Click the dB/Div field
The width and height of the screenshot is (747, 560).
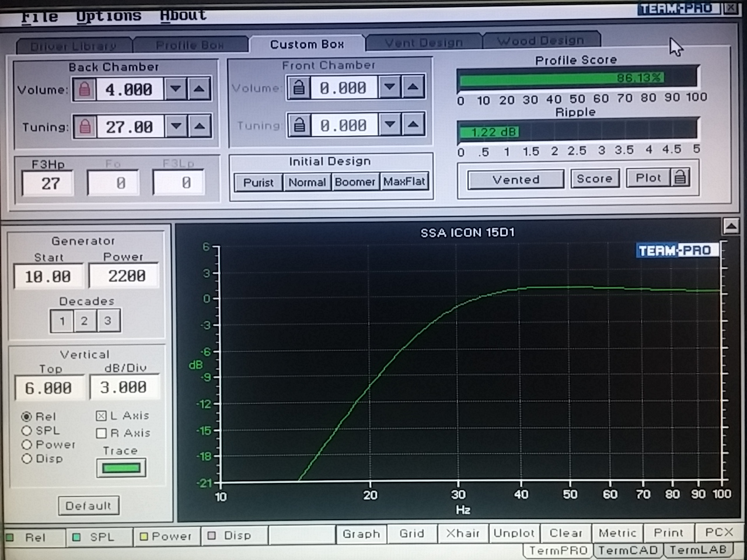point(124,387)
